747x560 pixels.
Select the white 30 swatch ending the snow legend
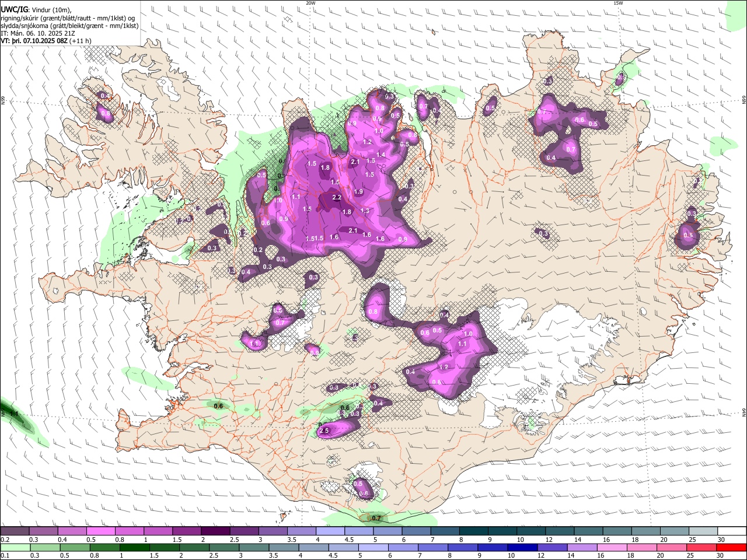(732, 531)
